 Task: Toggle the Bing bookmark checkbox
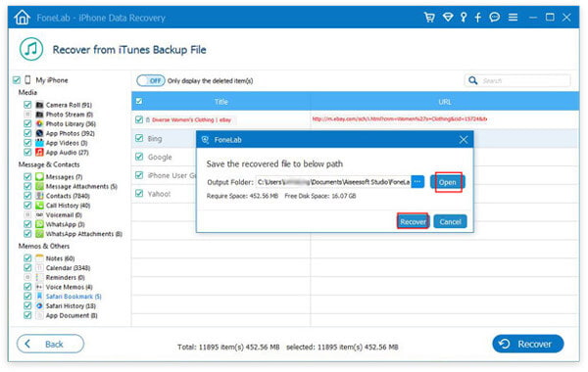[x=139, y=138]
